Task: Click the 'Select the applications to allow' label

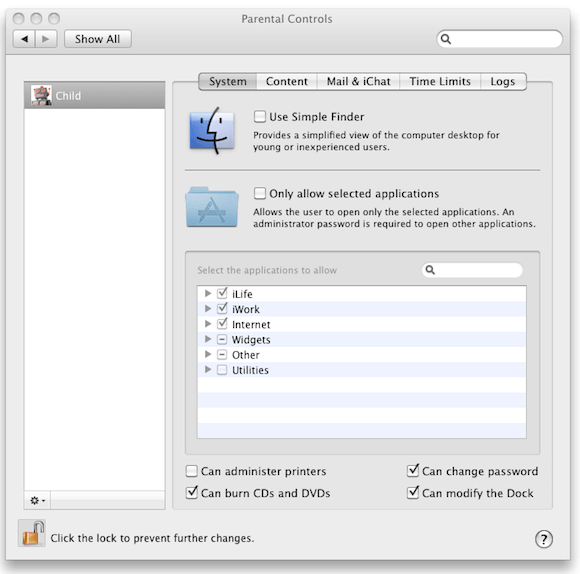Action: pos(267,270)
